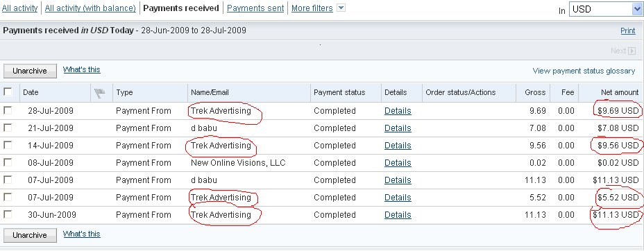Viewport: 644px width, 251px height.
Task: Click the Next arrow icon
Action: pyautogui.click(x=632, y=51)
